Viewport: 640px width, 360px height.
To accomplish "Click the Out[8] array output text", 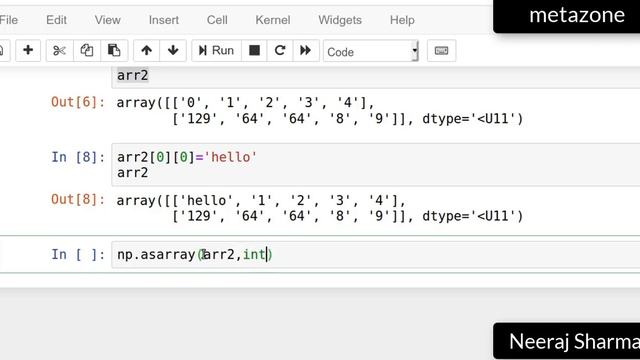I will [x=320, y=208].
